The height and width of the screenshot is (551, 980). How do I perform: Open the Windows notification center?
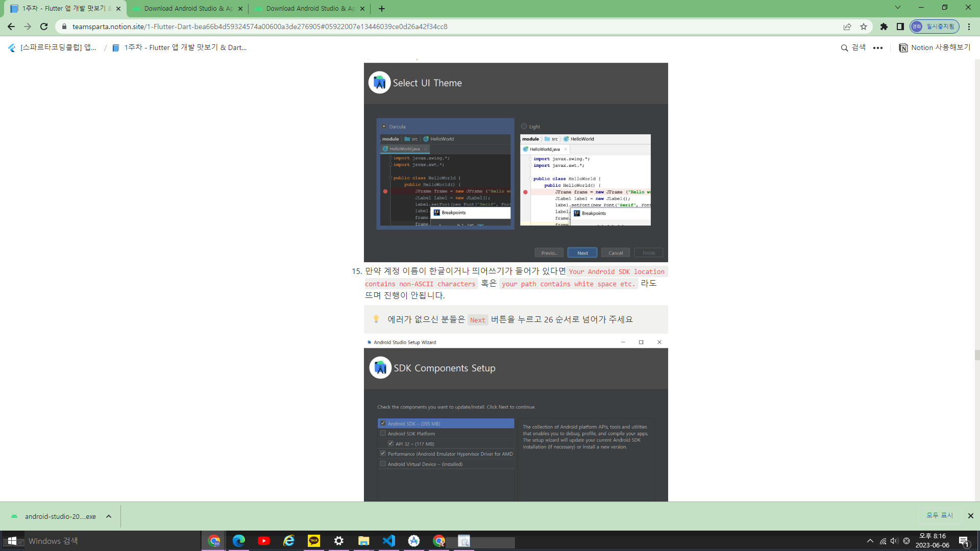click(964, 541)
